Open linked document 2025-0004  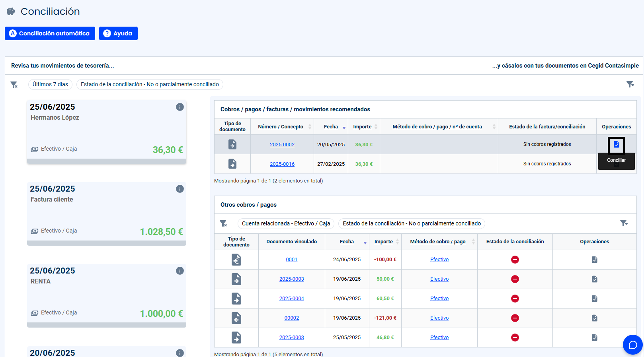(x=292, y=299)
